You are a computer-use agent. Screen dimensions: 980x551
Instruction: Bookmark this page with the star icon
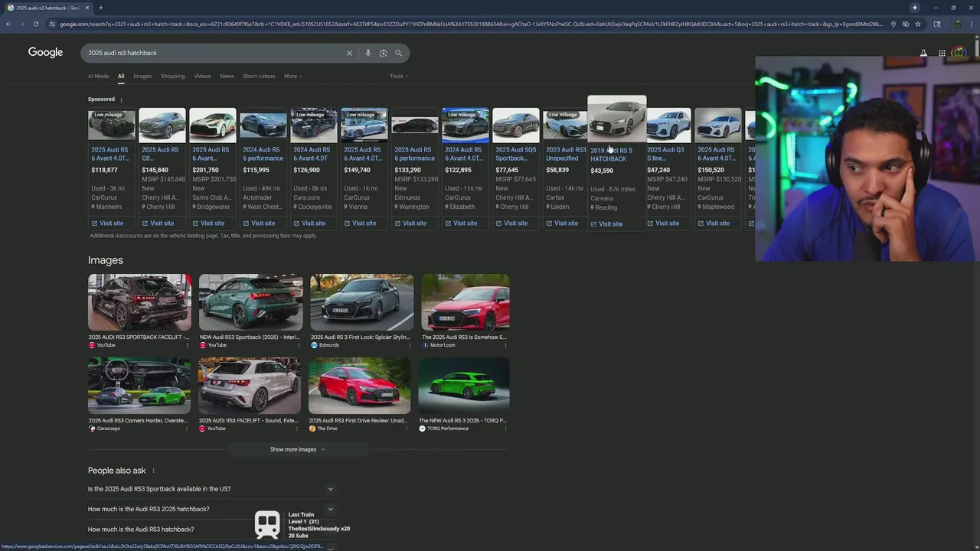918,24
